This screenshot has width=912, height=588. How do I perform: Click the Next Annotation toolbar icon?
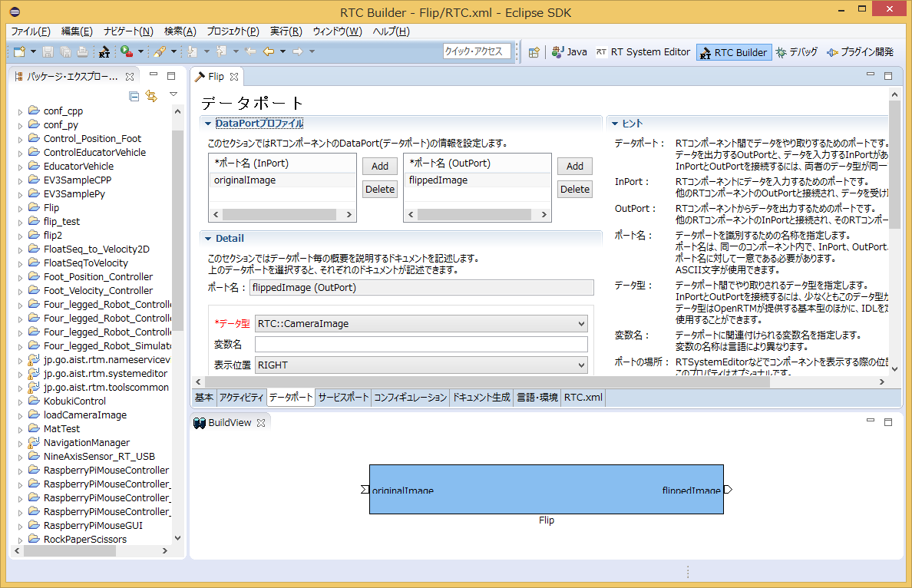(193, 51)
